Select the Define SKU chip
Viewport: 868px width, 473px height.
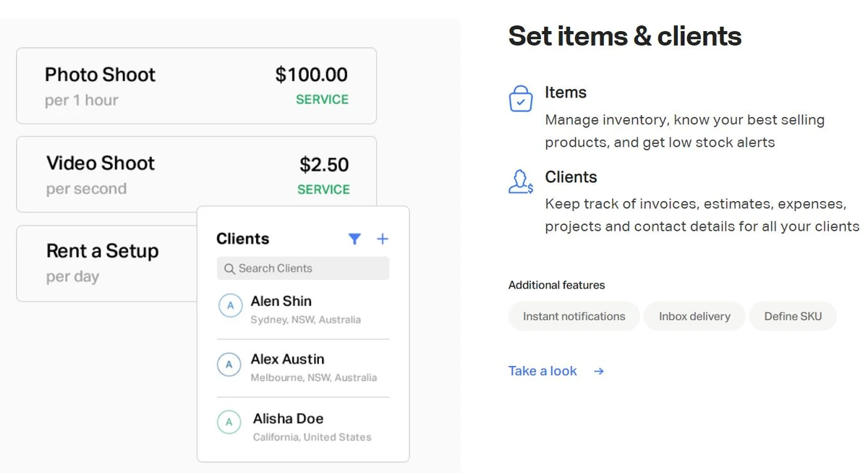point(793,316)
